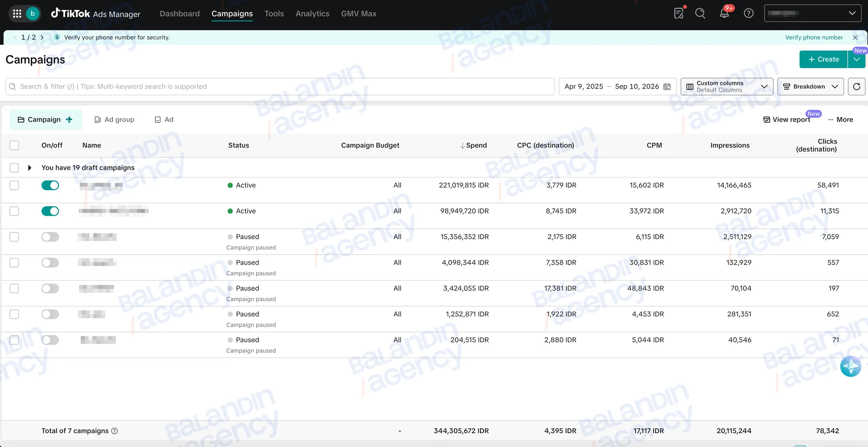Open the help question mark icon
This screenshot has width=868, height=447.
749,13
